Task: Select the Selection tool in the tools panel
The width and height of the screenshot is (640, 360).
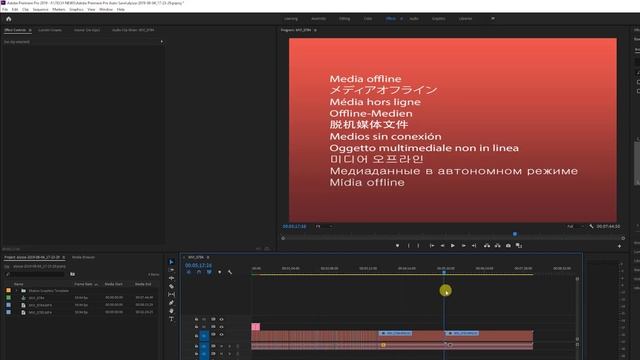Action: coord(171,262)
